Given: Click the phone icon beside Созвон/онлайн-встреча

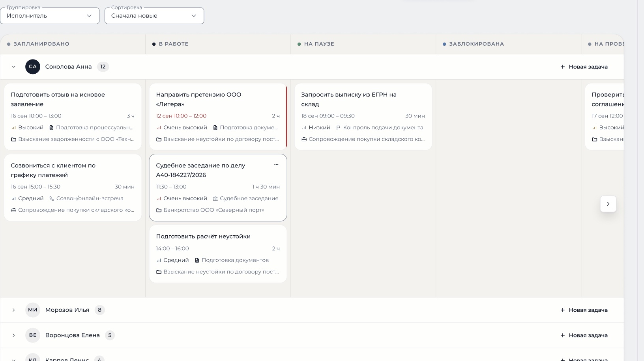Looking at the screenshot, I should coord(52,199).
